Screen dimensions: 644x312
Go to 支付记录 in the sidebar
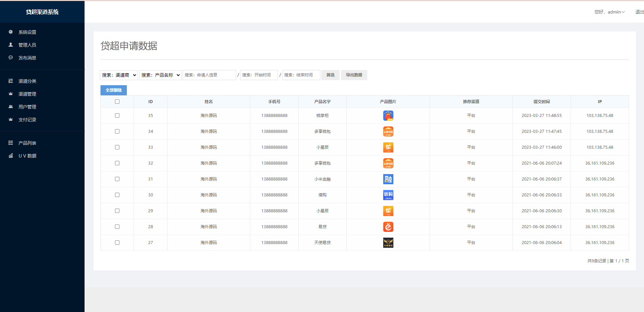coord(27,120)
